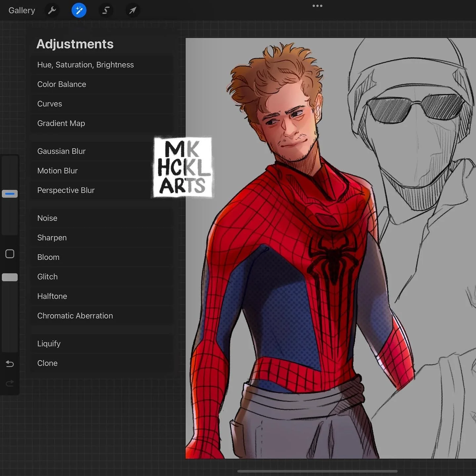Viewport: 476px width, 476px height.
Task: Open the Liquify tool
Action: click(x=102, y=344)
